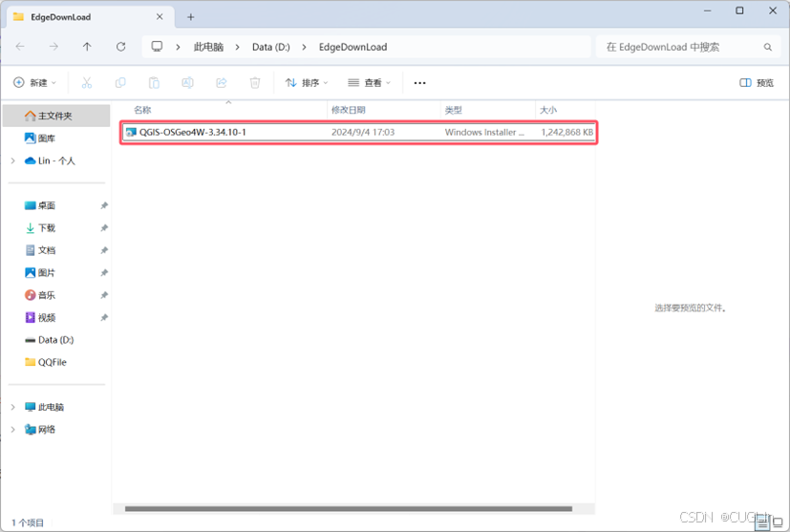This screenshot has height=532, width=790.
Task: Click EdgeDownLoad in the address breadcrumb
Action: point(352,47)
